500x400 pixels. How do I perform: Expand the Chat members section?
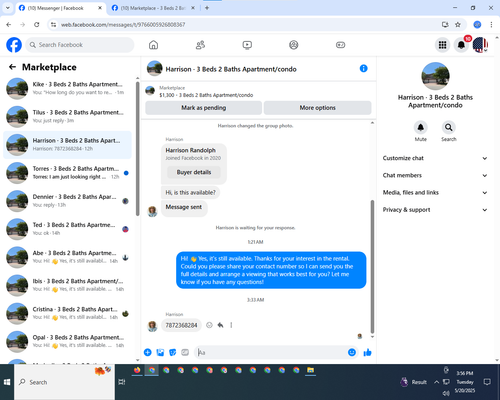[x=435, y=175]
